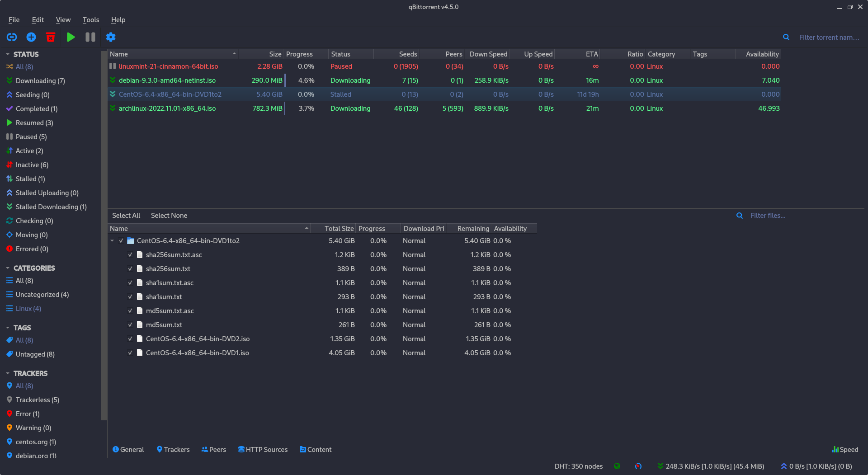Toggle checkbox for CentOS-6.4-x86_64-bin-DVD1.iso
The image size is (868, 475).
coord(130,353)
